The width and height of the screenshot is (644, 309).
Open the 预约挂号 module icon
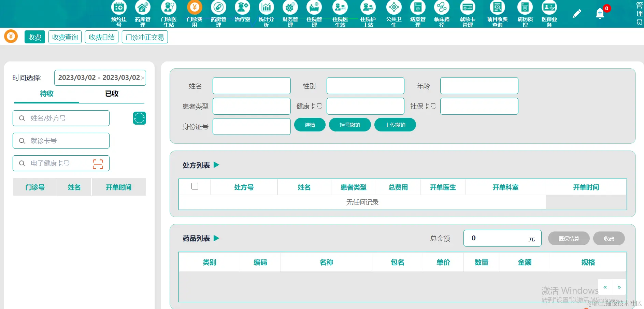click(x=119, y=8)
